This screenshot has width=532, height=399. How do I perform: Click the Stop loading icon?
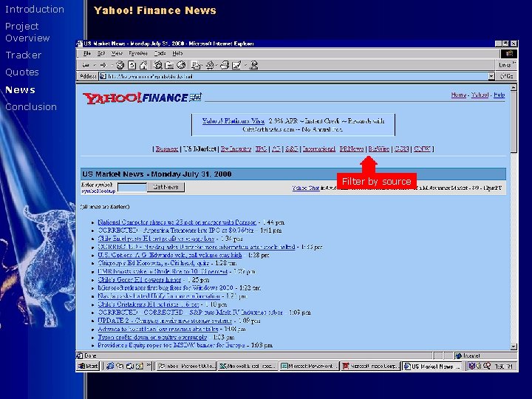coord(120,65)
